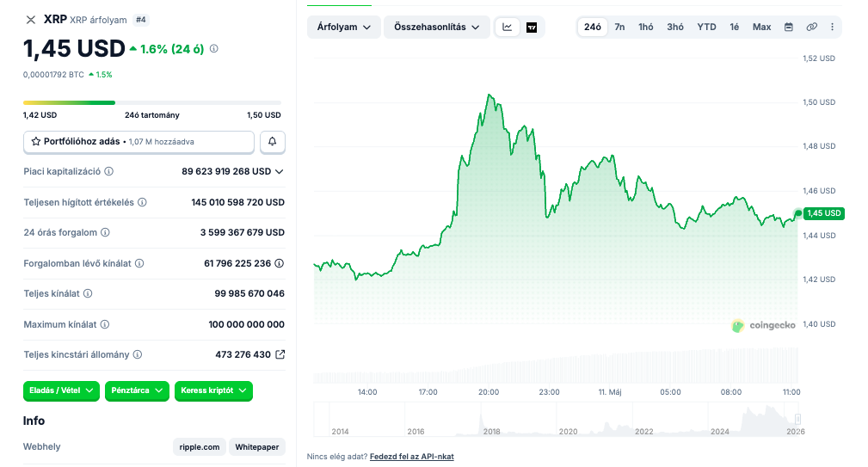Click info icon after 61 796 225 236 value
This screenshot has height=467, width=868.
280,263
